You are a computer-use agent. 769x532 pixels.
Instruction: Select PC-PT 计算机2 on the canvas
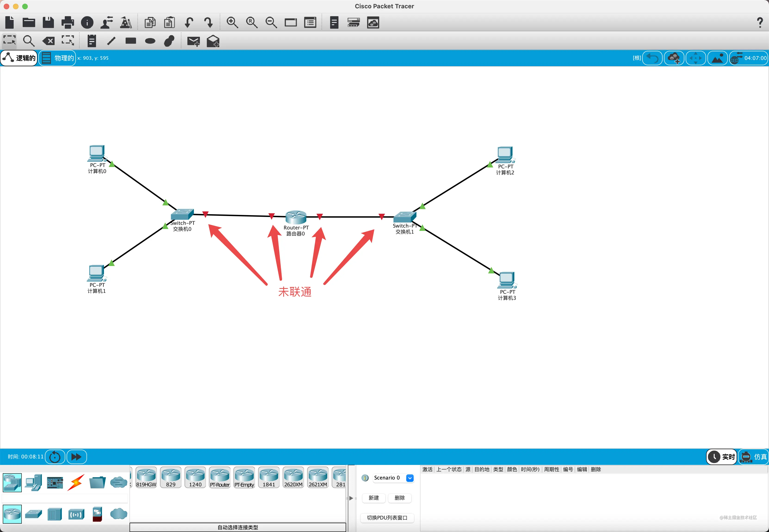(x=505, y=155)
